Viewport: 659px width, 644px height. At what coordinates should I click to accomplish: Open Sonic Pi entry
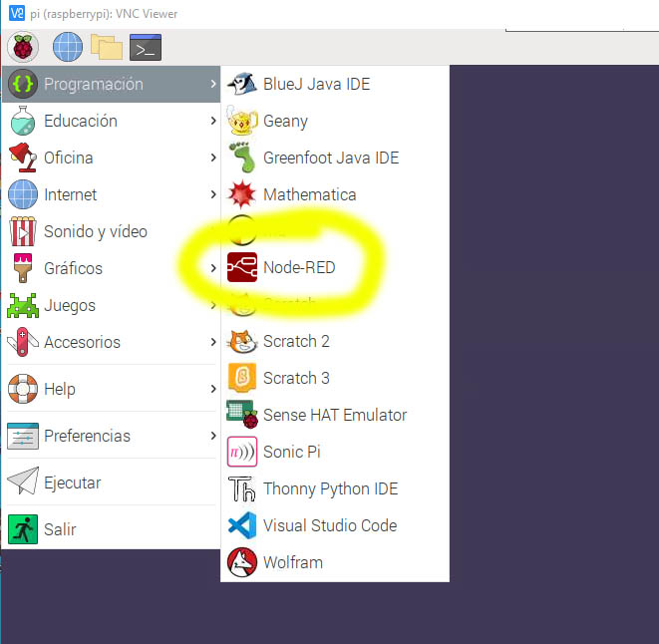tap(335, 452)
